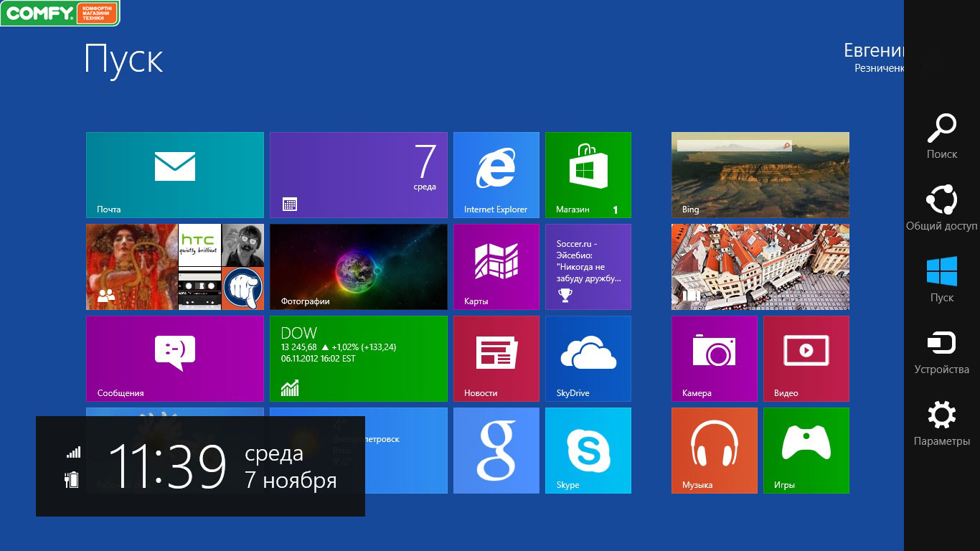Image resolution: width=980 pixels, height=551 pixels.
Task: Click the Поиск search charm
Action: (x=942, y=136)
